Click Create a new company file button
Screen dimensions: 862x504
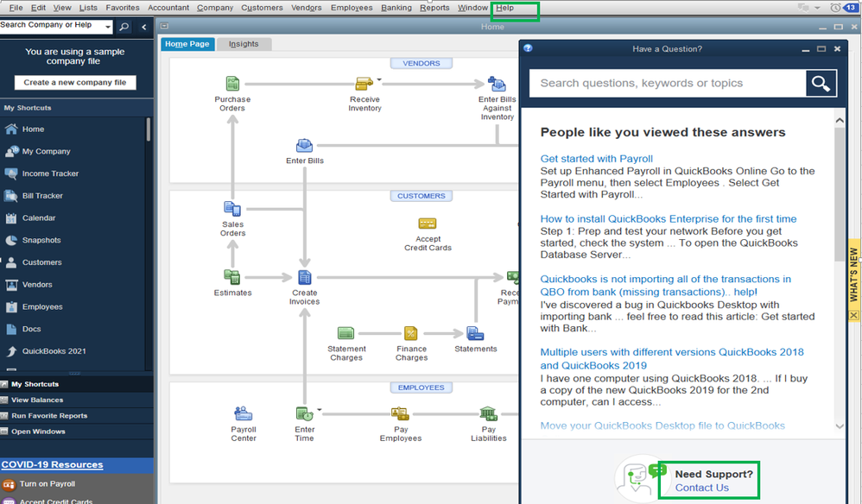pos(75,82)
